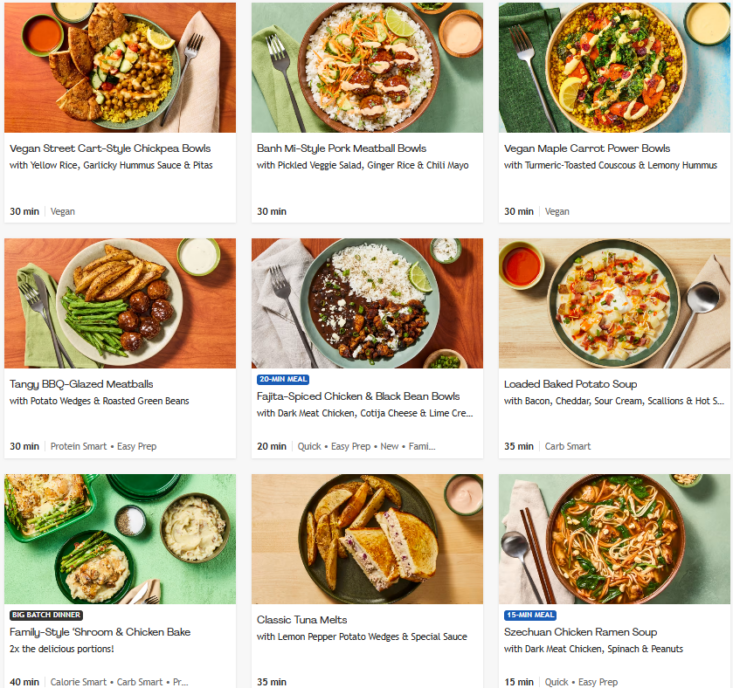733x688 pixels.
Task: Open the Vegan Street Cart-Style Chickpea Bowls title
Action: point(110,149)
